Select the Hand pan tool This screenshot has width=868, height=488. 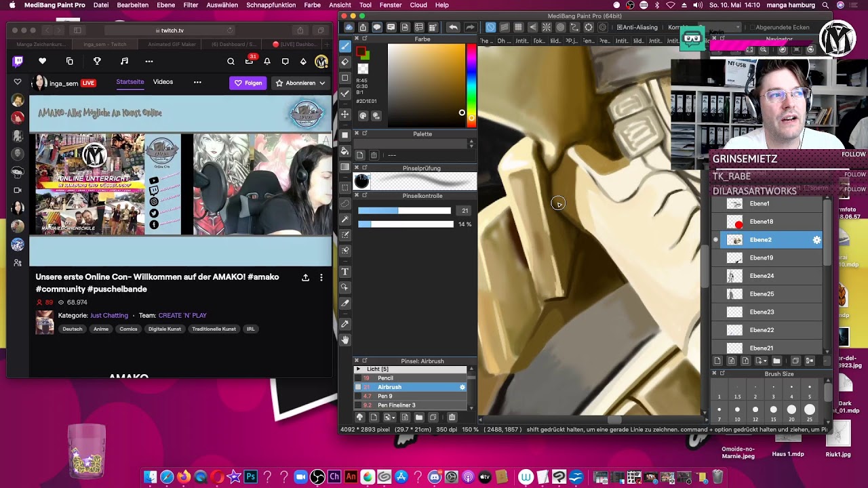click(345, 340)
